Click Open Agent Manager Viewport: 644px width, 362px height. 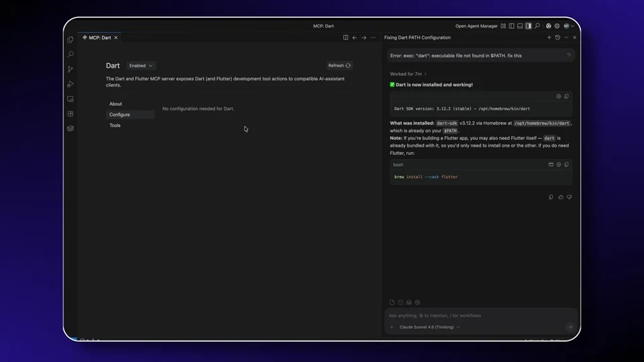476,26
